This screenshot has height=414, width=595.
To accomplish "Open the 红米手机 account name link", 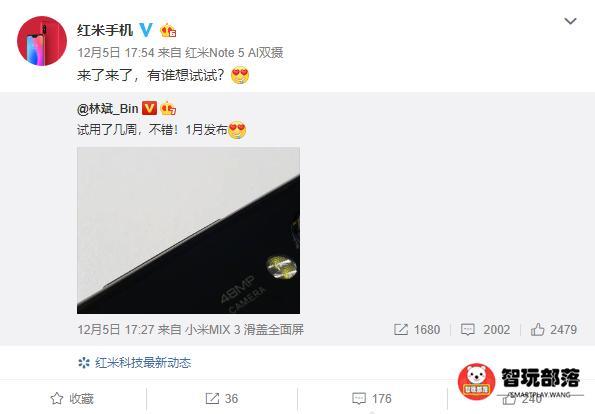I will (x=105, y=30).
